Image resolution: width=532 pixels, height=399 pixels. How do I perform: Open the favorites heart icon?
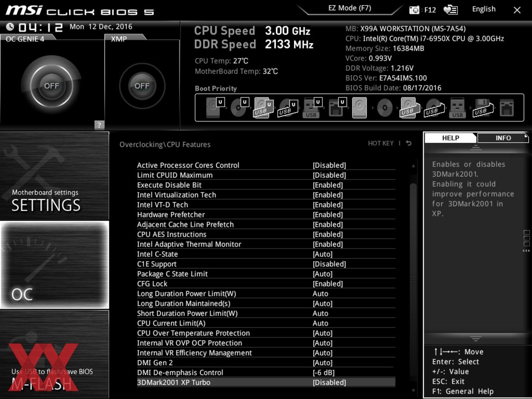[x=450, y=10]
